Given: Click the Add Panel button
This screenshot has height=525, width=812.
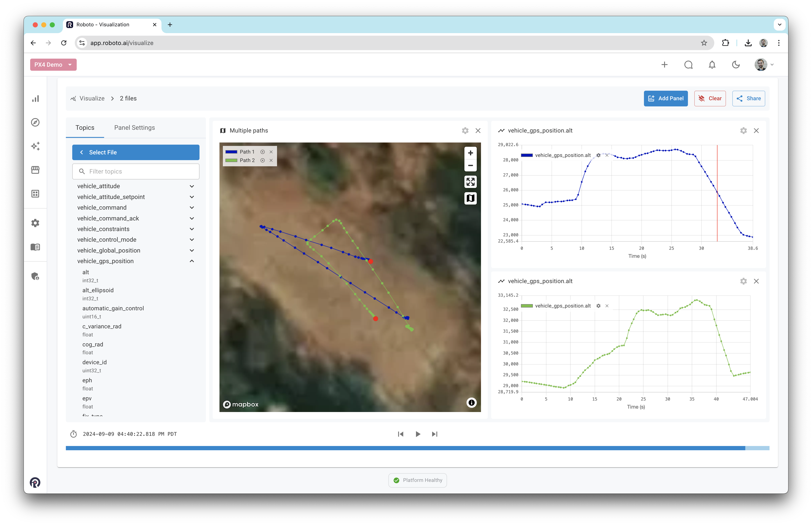Looking at the screenshot, I should tap(665, 99).
